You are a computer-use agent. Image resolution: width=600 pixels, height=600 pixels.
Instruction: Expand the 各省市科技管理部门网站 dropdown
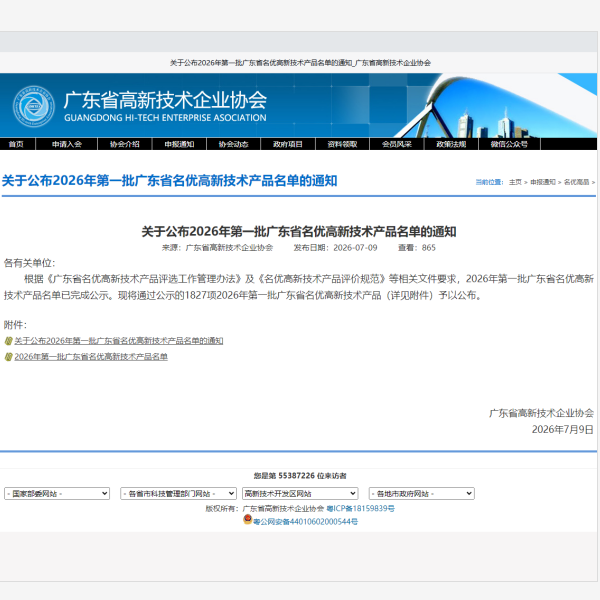coord(178,494)
